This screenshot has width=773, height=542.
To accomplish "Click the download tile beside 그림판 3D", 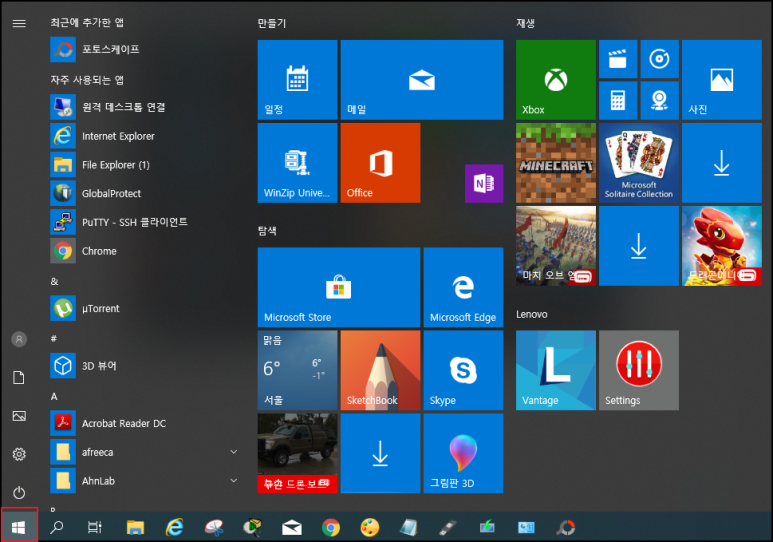I will point(380,453).
